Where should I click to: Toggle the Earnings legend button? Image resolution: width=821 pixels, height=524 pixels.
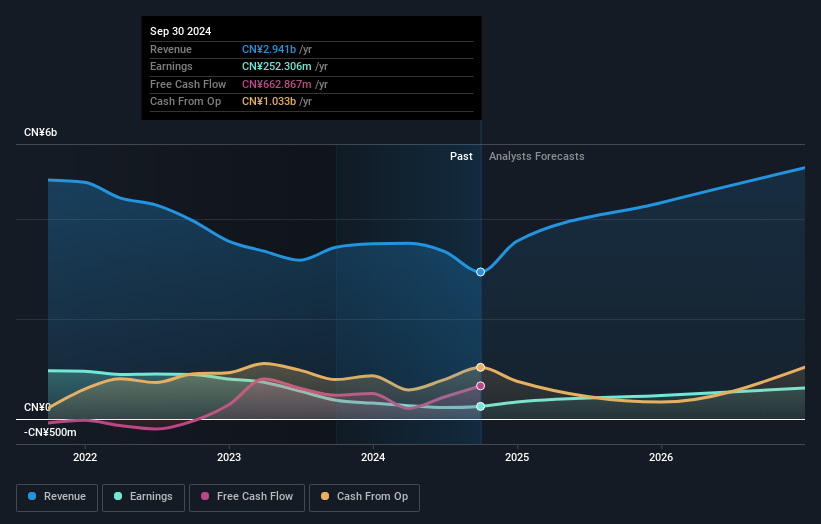click(x=143, y=497)
